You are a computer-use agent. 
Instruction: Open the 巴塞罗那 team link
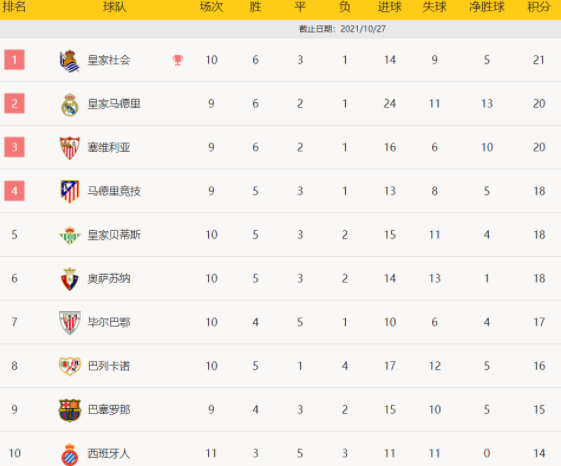click(109, 409)
